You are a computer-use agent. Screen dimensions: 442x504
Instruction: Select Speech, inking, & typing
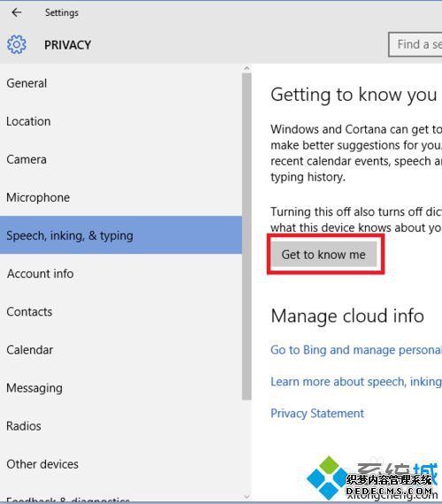[121, 235]
